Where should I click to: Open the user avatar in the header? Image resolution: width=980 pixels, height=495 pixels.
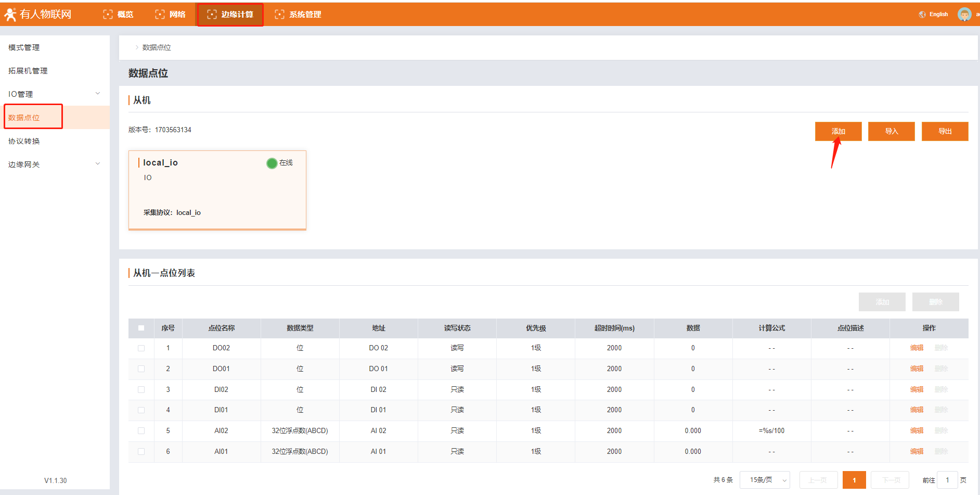(x=964, y=15)
